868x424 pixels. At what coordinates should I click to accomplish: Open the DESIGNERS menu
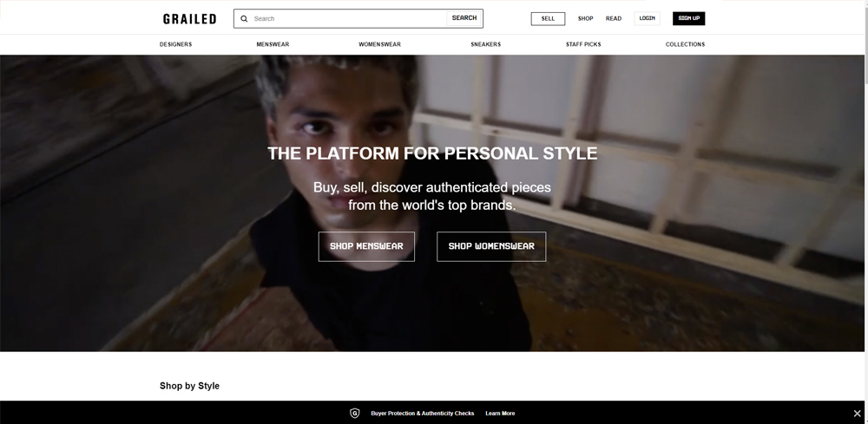[175, 44]
